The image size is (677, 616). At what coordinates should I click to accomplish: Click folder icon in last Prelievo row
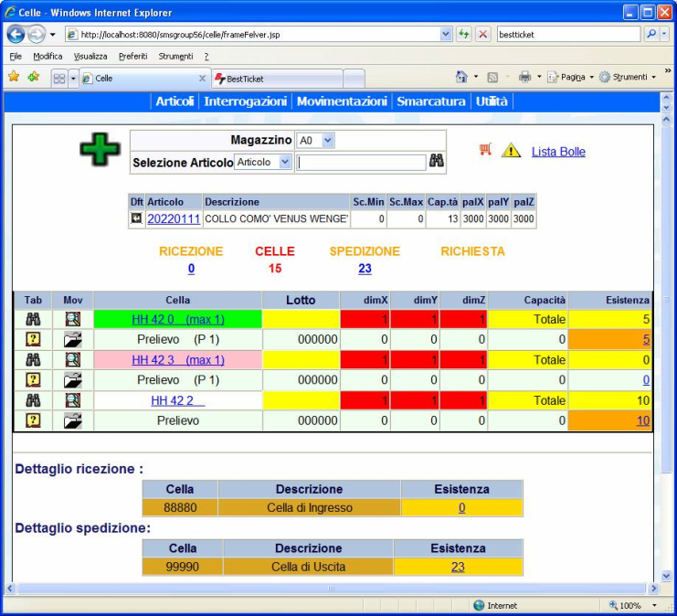tap(72, 420)
